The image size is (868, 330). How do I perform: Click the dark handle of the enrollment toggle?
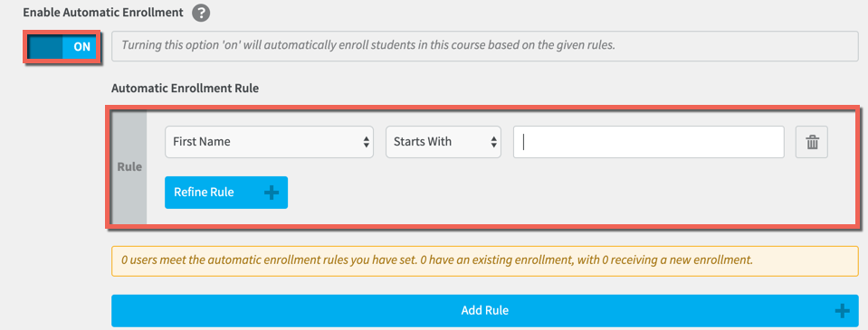click(x=44, y=47)
